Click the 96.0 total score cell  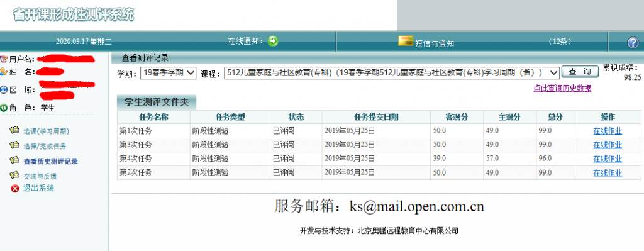(x=556, y=159)
